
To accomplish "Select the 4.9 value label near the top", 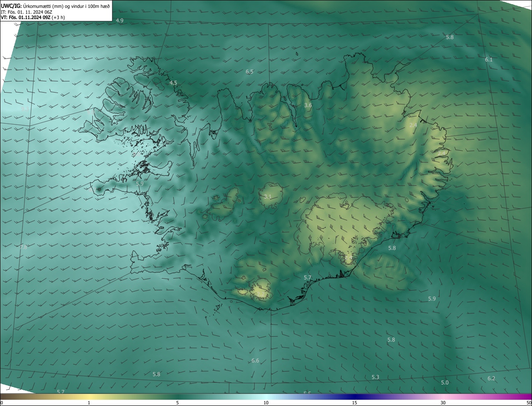I will (120, 21).
